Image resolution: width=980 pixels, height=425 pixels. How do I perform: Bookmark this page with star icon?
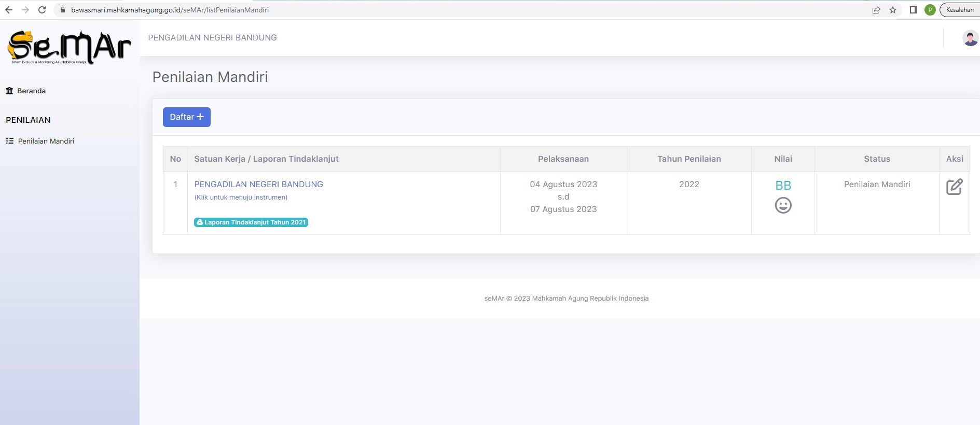pos(893,10)
